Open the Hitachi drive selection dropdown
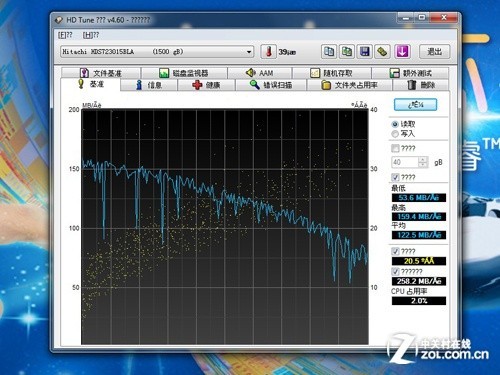Screen dimensions: 500x375 click(x=157, y=52)
